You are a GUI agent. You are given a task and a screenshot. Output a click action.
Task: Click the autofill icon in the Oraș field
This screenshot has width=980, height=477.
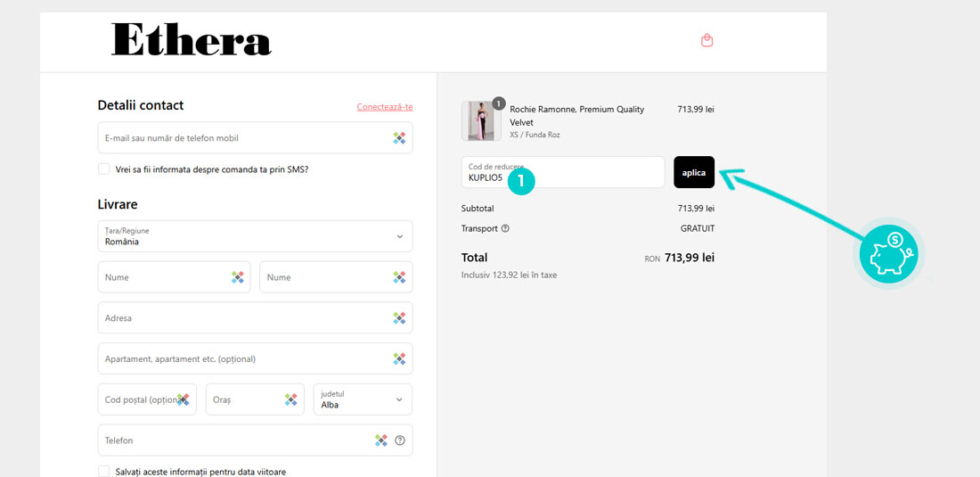(290, 399)
